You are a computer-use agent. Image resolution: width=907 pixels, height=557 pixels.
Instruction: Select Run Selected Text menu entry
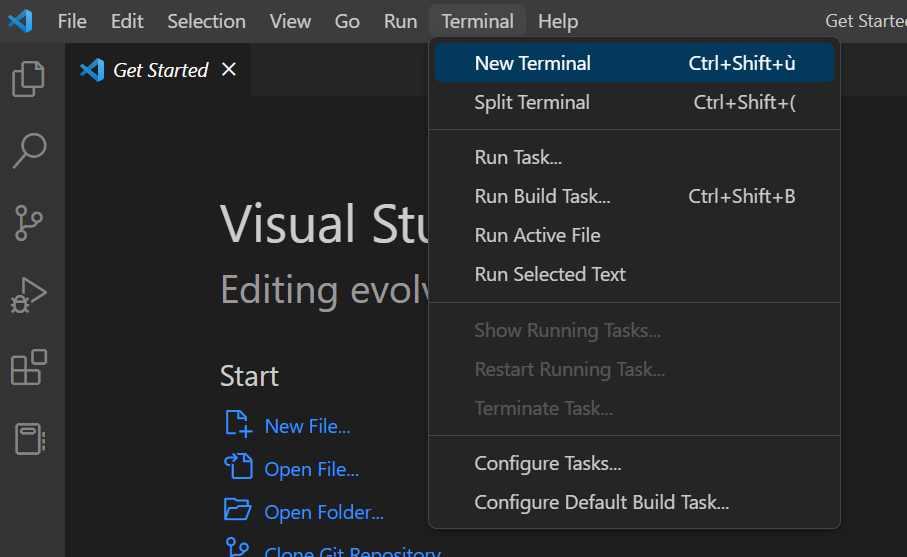point(635,274)
